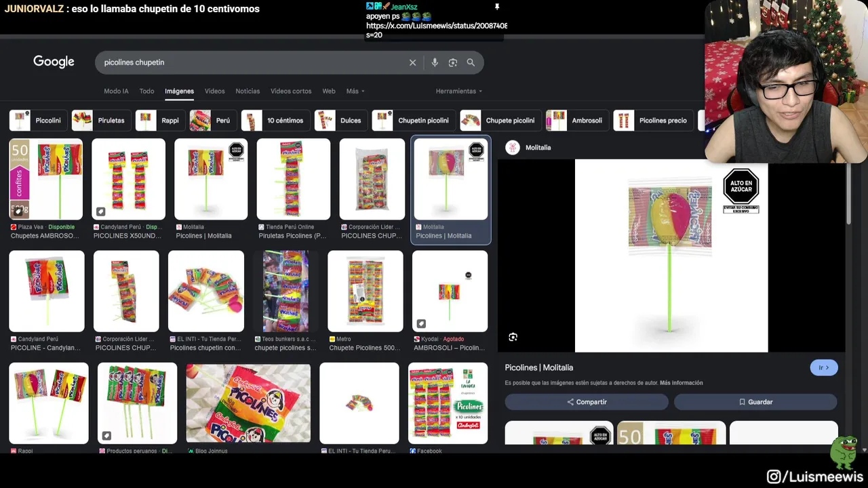Search the enlarged image with the Lens icon

pyautogui.click(x=513, y=337)
